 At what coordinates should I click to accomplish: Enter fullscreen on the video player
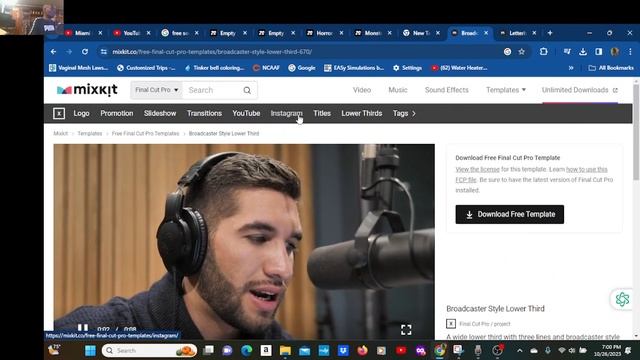coord(406,330)
